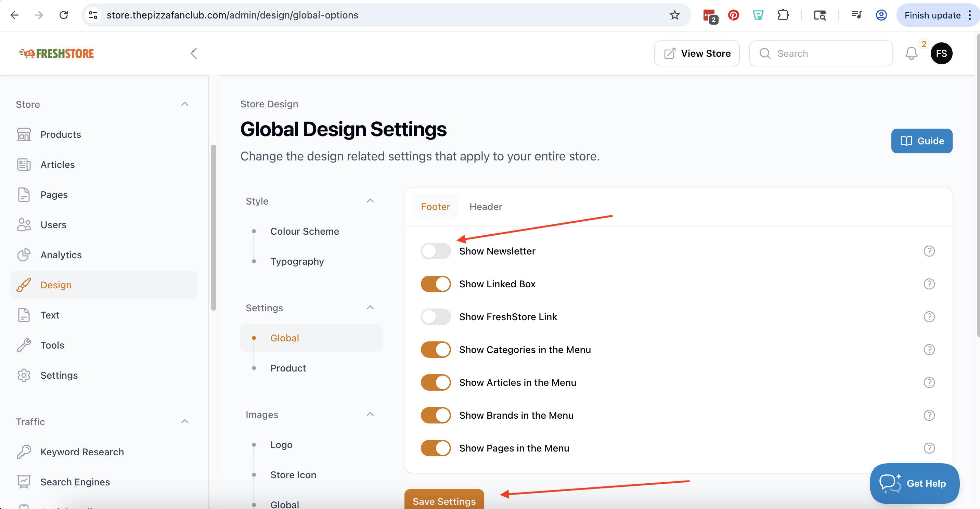Click the Save Settings button
This screenshot has width=980, height=509.
443,501
